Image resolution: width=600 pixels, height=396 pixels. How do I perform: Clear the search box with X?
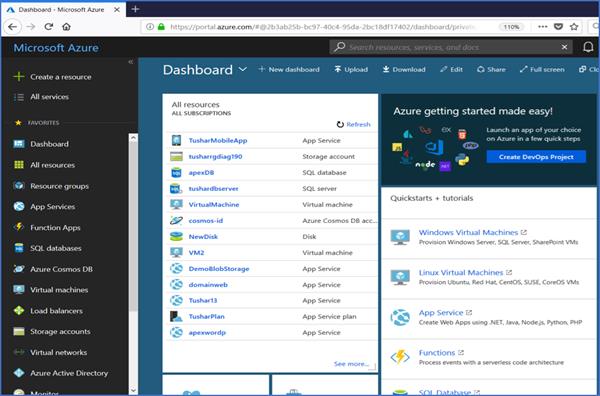[x=564, y=47]
